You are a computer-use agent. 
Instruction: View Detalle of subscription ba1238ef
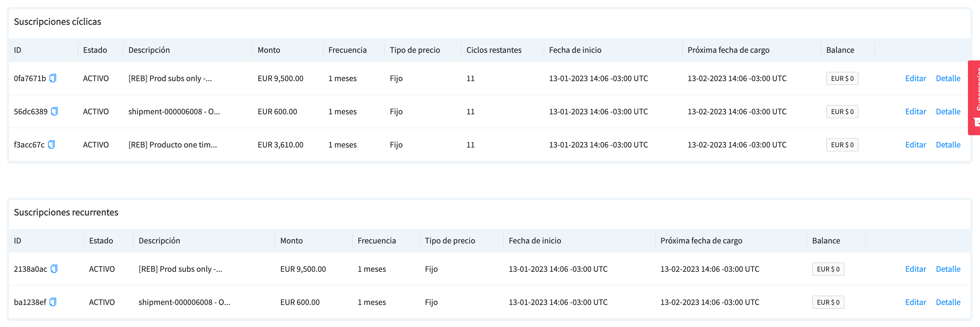tap(948, 302)
